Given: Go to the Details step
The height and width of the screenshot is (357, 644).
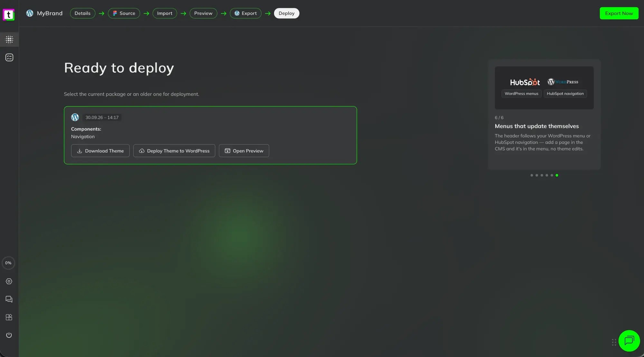Looking at the screenshot, I should click(82, 13).
